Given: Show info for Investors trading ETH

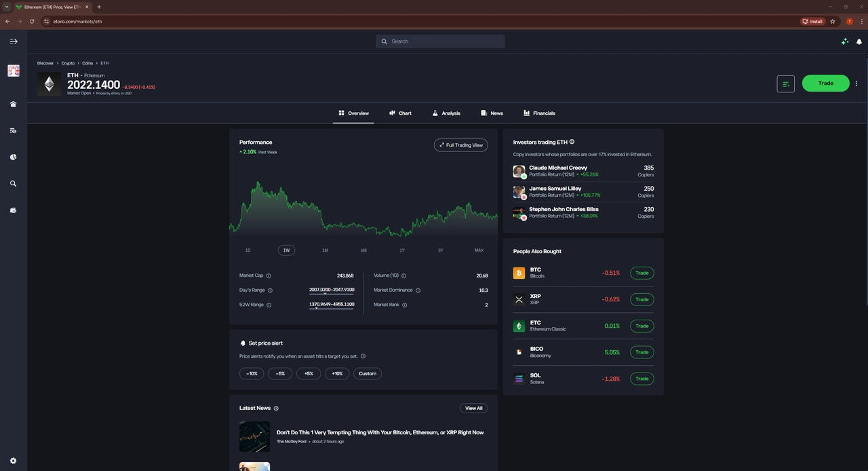Looking at the screenshot, I should click(x=572, y=142).
